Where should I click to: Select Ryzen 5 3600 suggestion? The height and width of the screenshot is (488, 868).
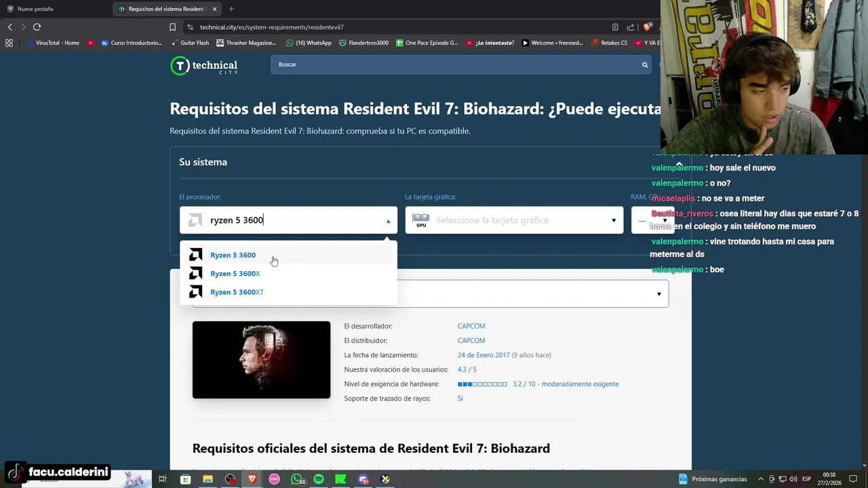point(289,255)
